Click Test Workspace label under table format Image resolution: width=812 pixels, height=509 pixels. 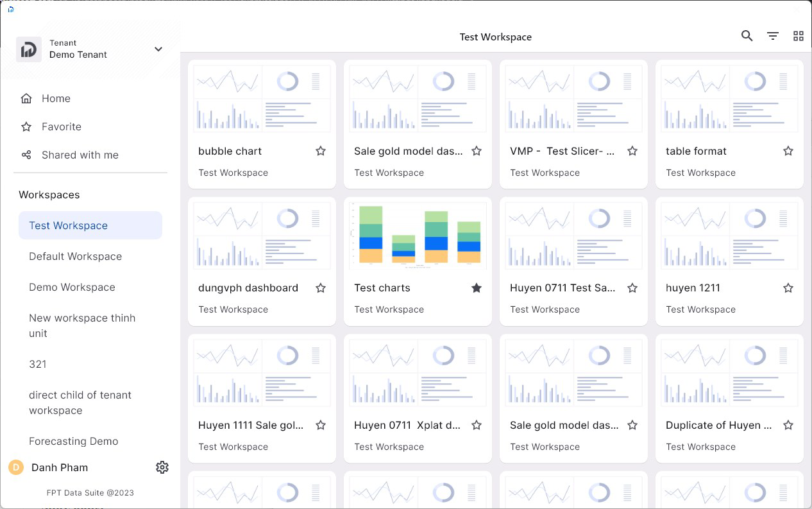[x=701, y=173]
